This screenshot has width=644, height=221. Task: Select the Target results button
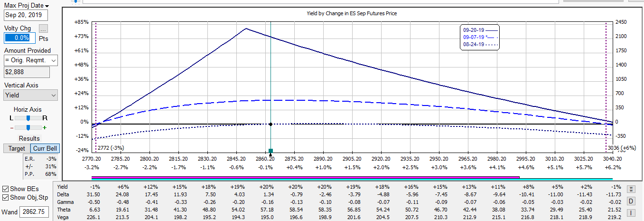coord(17,148)
